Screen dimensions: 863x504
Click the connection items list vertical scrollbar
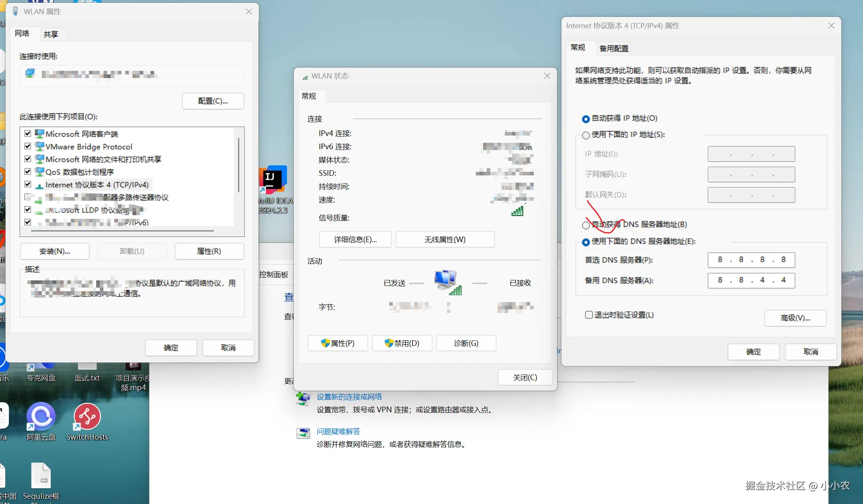pyautogui.click(x=239, y=165)
